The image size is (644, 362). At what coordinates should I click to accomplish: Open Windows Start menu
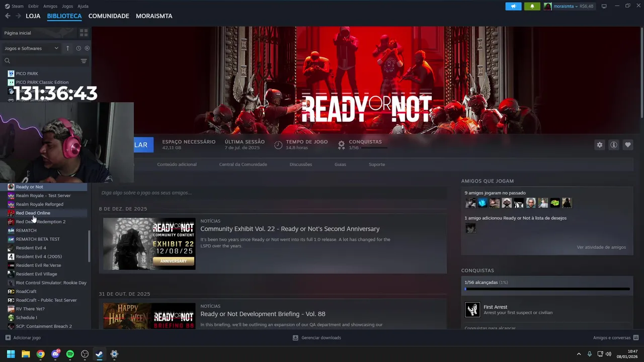(11, 354)
